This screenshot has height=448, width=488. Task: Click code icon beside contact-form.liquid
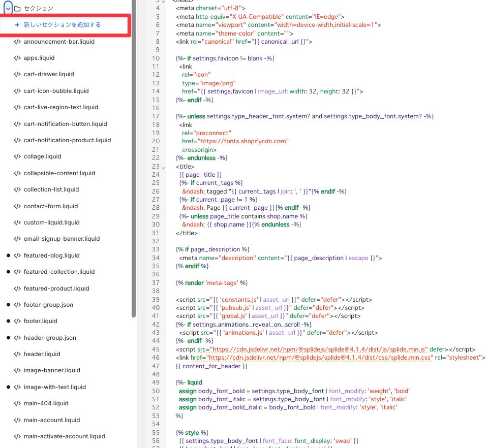17,206
